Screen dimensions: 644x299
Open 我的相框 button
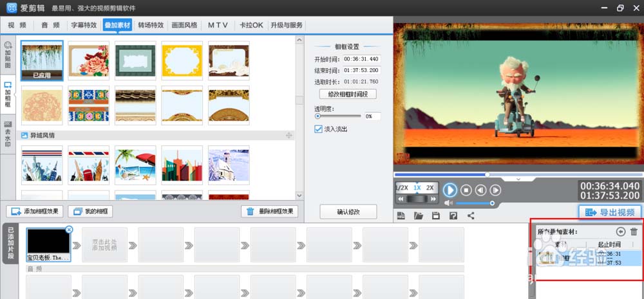tap(90, 212)
